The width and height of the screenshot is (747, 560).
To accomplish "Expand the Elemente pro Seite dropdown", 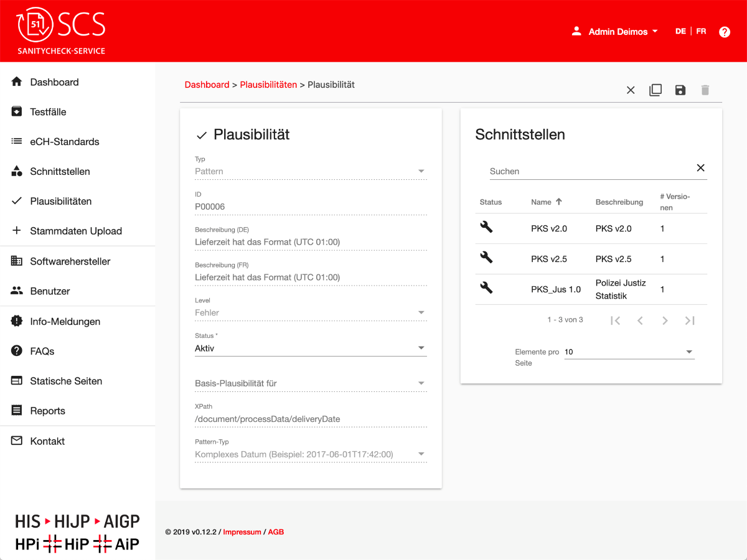I will pos(629,352).
